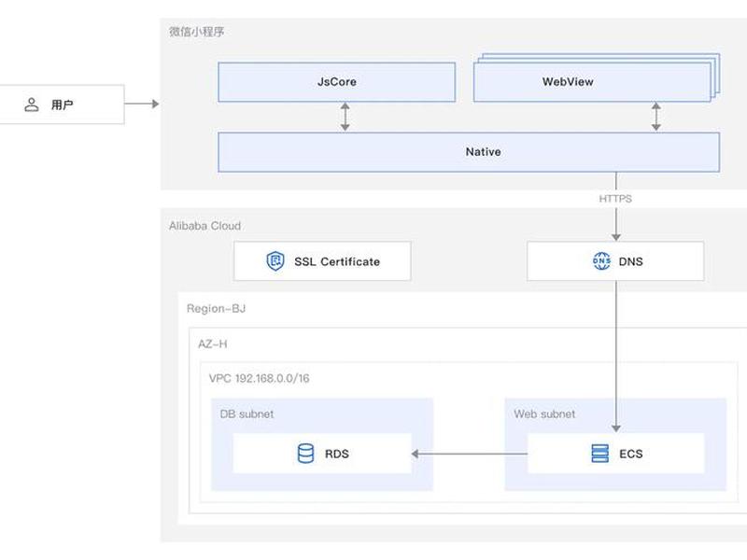Click the AZ-H zone label
The height and width of the screenshot is (560, 747).
pos(213,343)
